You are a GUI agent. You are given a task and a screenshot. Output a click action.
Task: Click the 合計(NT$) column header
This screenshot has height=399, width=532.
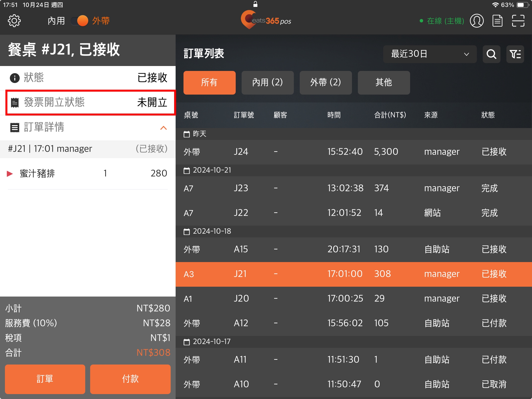tap(390, 115)
